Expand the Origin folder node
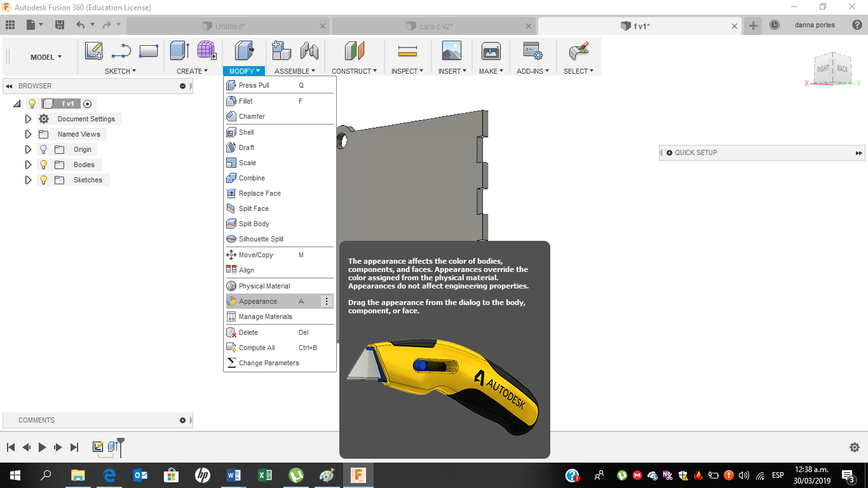 coord(28,149)
